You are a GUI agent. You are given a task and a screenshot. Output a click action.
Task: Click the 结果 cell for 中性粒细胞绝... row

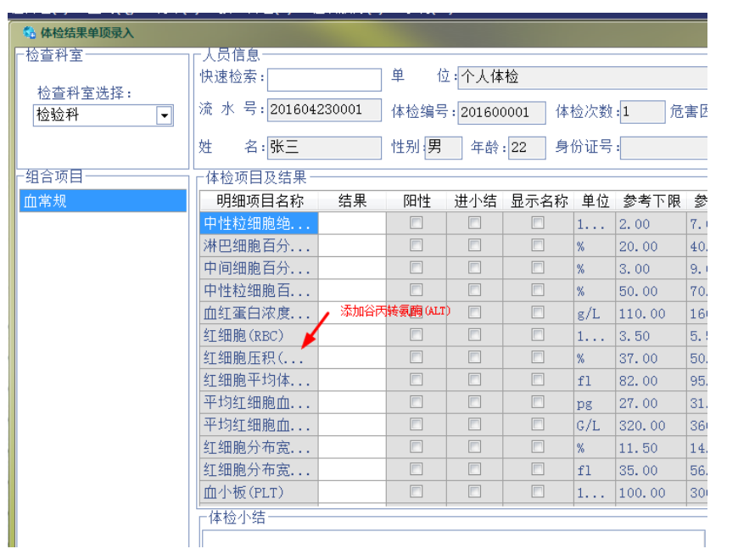coord(352,223)
